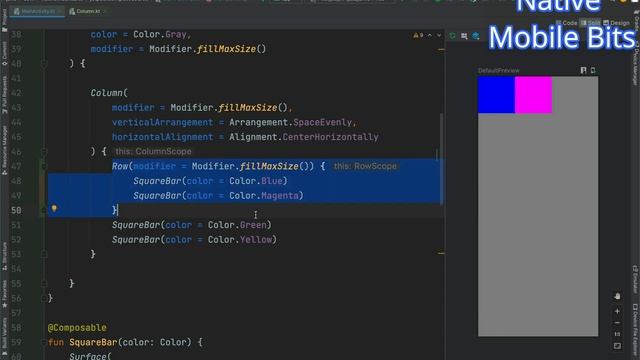Click the warnings indicator in editor
Image resolution: width=640 pixels, height=360 pixels.
pyautogui.click(x=418, y=36)
